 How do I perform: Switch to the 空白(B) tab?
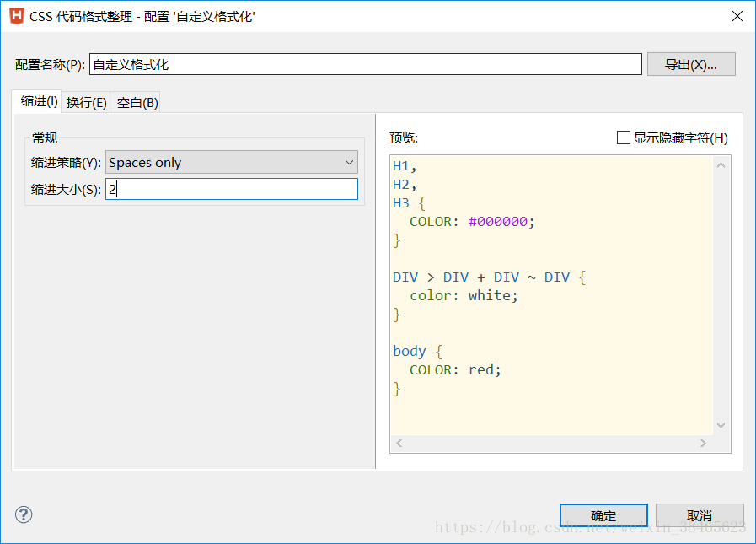pos(137,102)
